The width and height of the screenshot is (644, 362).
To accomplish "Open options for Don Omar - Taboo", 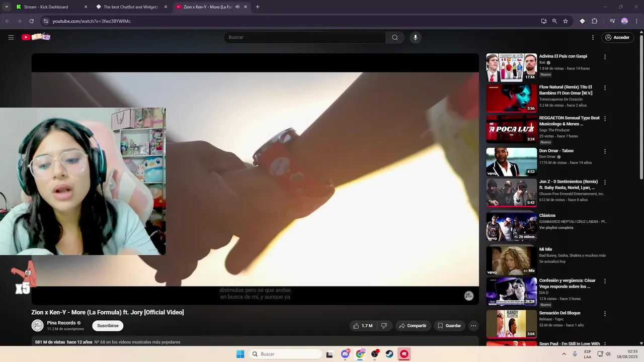I will pos(605,151).
